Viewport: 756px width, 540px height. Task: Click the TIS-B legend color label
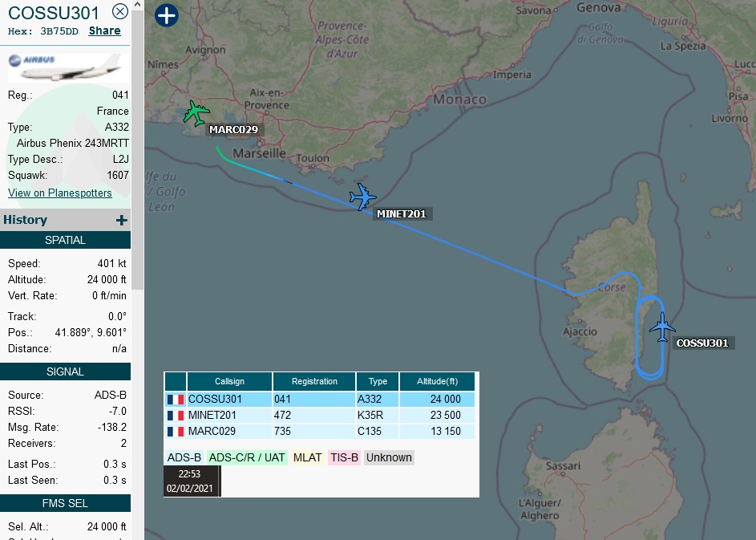(x=344, y=457)
